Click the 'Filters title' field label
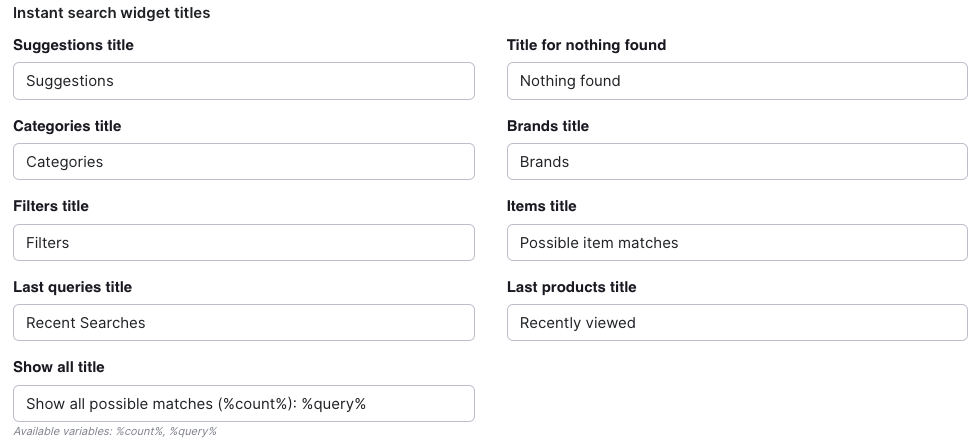 click(x=51, y=206)
